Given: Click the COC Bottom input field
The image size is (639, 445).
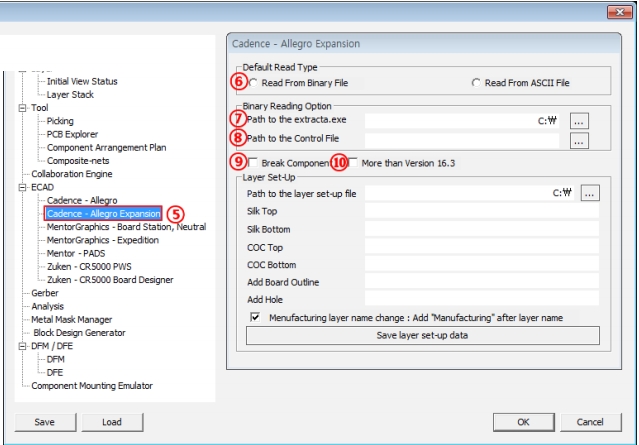Looking at the screenshot, I should pyautogui.click(x=482, y=264).
